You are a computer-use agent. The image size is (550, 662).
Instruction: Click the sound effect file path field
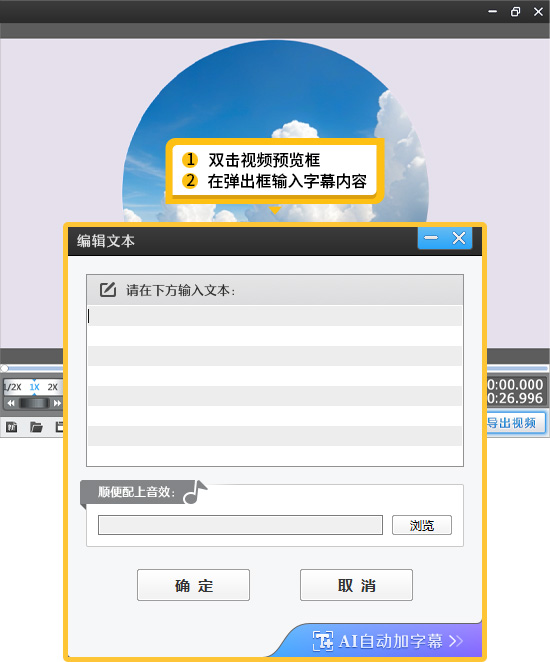click(241, 525)
